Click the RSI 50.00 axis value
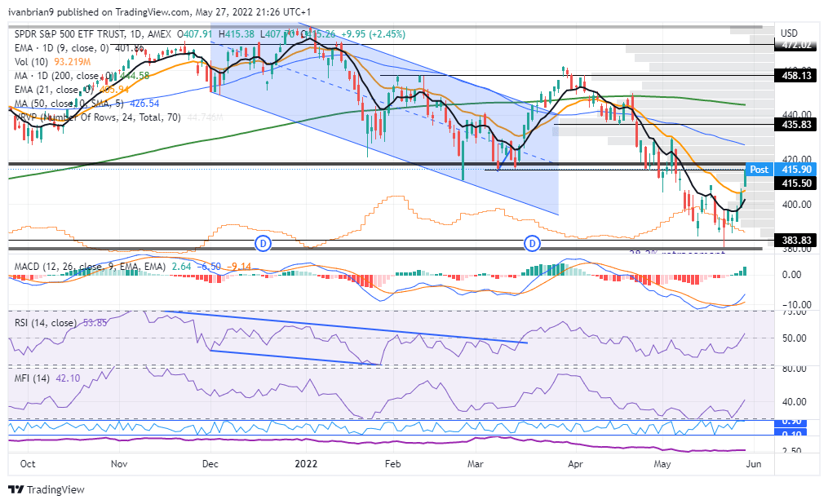Viewport: 828px width, 504px height. point(795,338)
